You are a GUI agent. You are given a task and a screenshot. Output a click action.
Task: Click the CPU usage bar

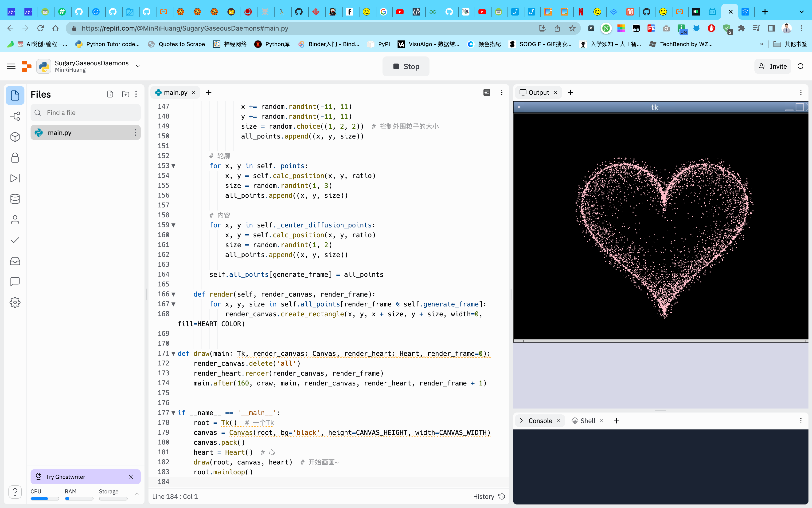click(45, 499)
